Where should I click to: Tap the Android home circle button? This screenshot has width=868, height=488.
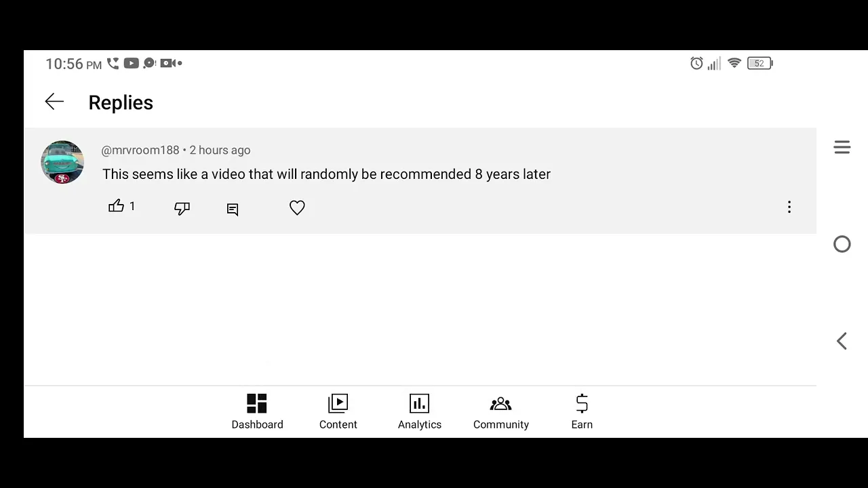tap(842, 244)
